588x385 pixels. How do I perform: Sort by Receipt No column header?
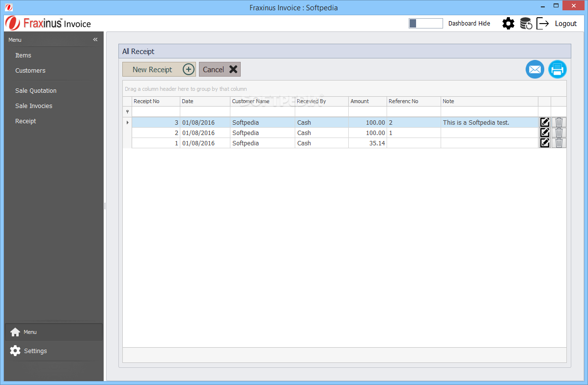[156, 101]
